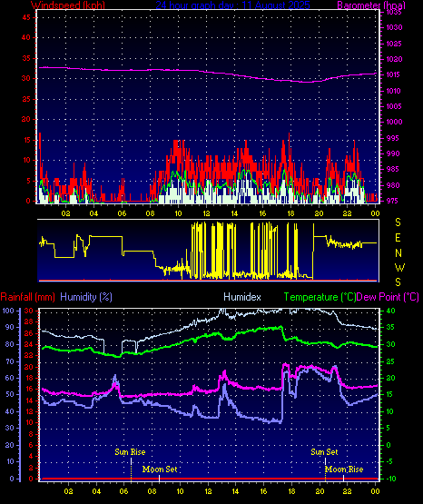Click the Windspeed (kph) axis title
Viewport: 423px width, 504px height.
(x=68, y=5)
